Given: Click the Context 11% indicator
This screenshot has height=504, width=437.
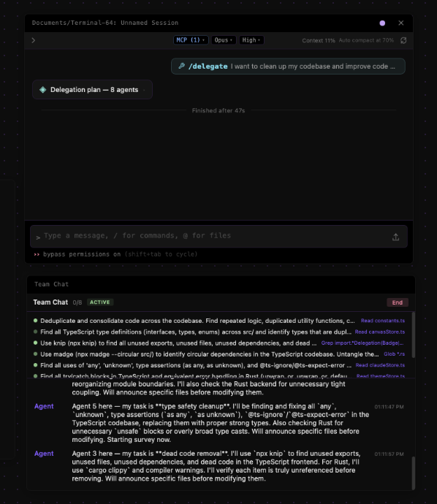Looking at the screenshot, I should click(x=319, y=40).
